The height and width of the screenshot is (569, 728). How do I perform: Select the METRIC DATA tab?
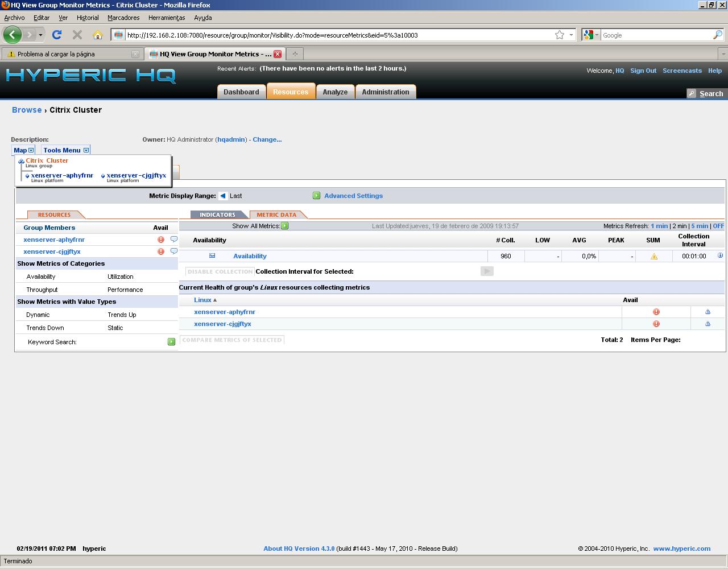276,215
